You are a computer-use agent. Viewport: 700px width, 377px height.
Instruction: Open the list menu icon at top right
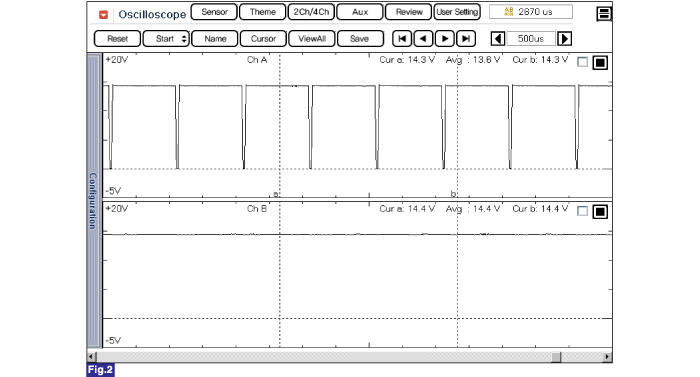604,14
